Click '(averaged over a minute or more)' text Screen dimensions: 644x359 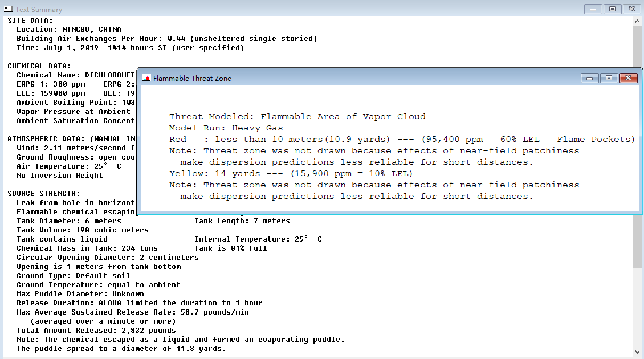(x=103, y=321)
